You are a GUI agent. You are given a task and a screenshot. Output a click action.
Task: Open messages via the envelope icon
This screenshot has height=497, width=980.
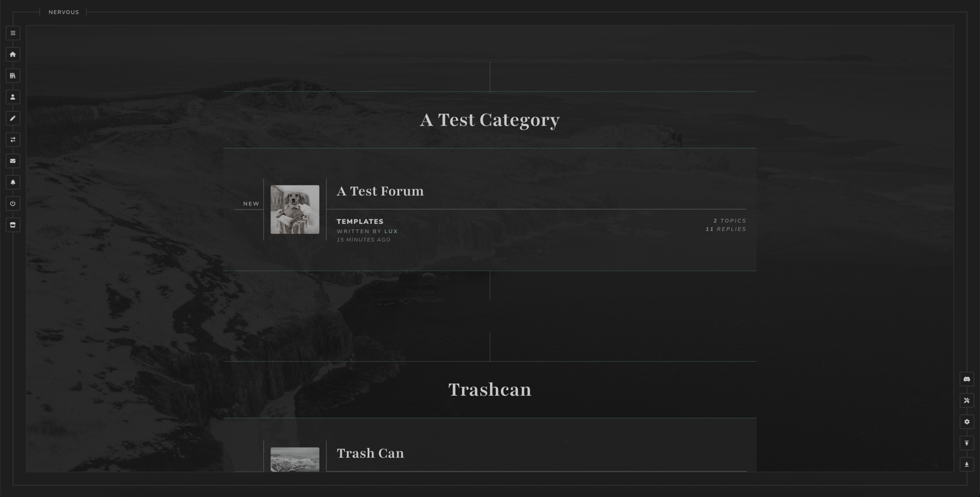coord(12,161)
